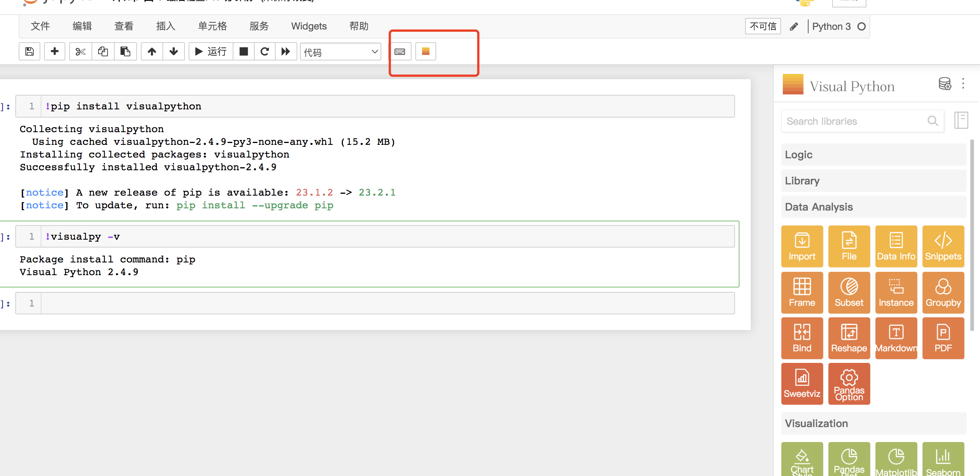Open the Frame tile
980x476 pixels.
point(802,293)
